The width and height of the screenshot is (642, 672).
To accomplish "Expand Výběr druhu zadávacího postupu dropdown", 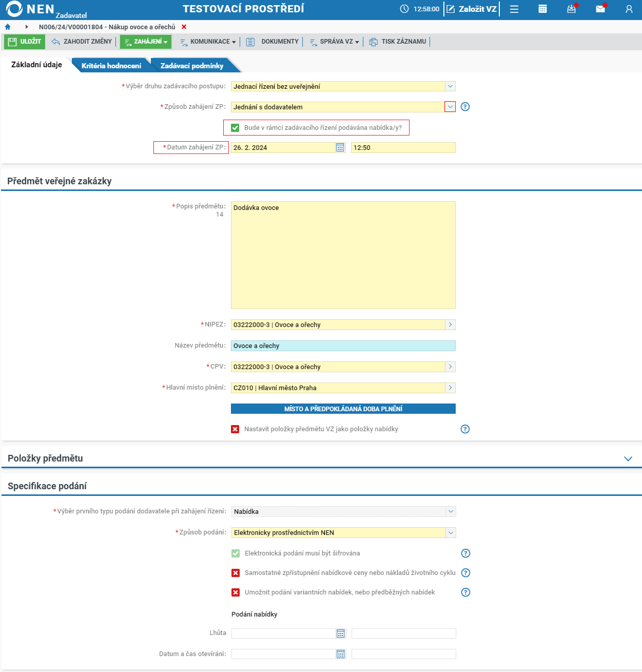I will coord(450,86).
